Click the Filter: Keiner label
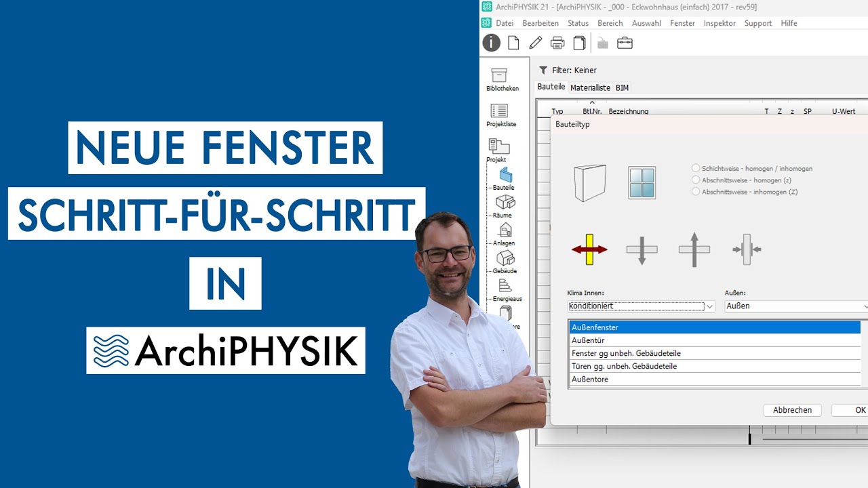 (x=574, y=70)
